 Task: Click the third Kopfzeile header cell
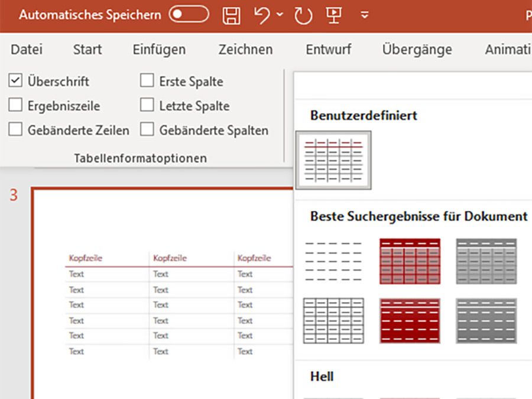coord(264,258)
